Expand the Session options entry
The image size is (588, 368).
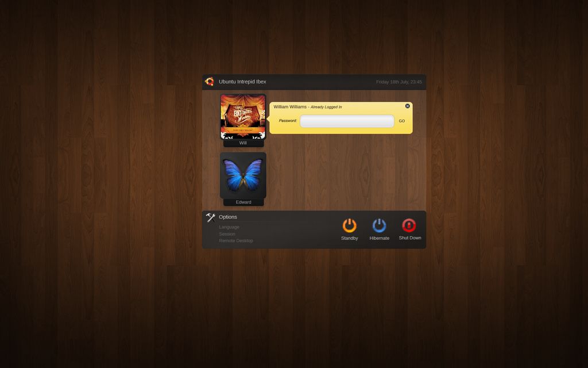[x=226, y=233]
